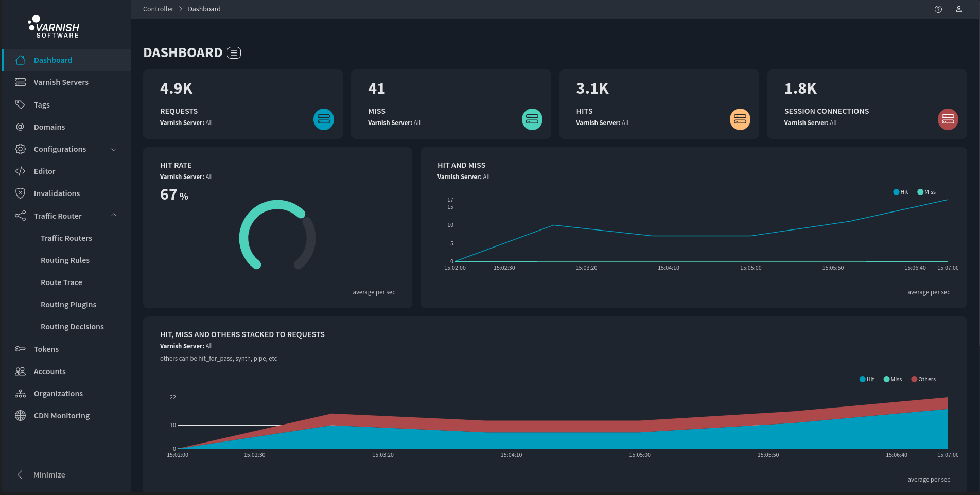Viewport: 980px width, 495px height.
Task: Click the Route Trace link
Action: click(x=61, y=282)
